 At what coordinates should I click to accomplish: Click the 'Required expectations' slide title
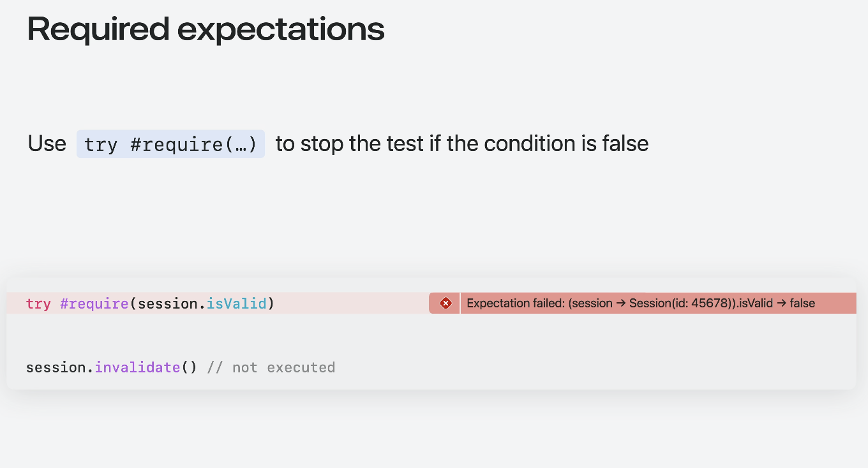tap(206, 29)
